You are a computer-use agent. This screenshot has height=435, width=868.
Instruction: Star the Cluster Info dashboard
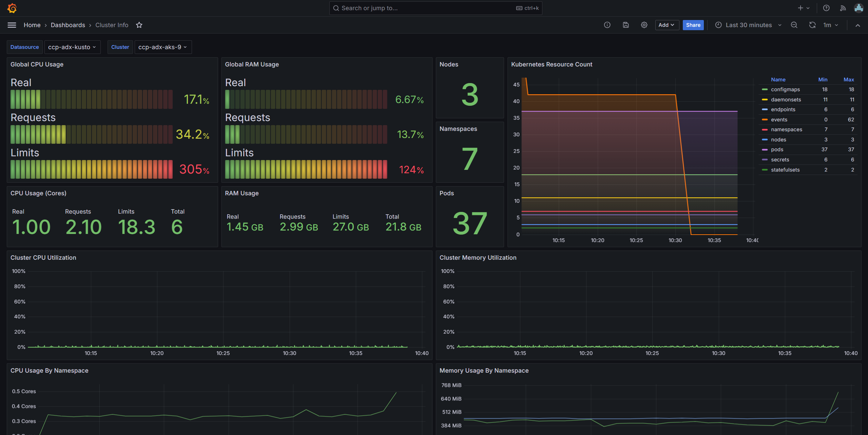pyautogui.click(x=139, y=25)
